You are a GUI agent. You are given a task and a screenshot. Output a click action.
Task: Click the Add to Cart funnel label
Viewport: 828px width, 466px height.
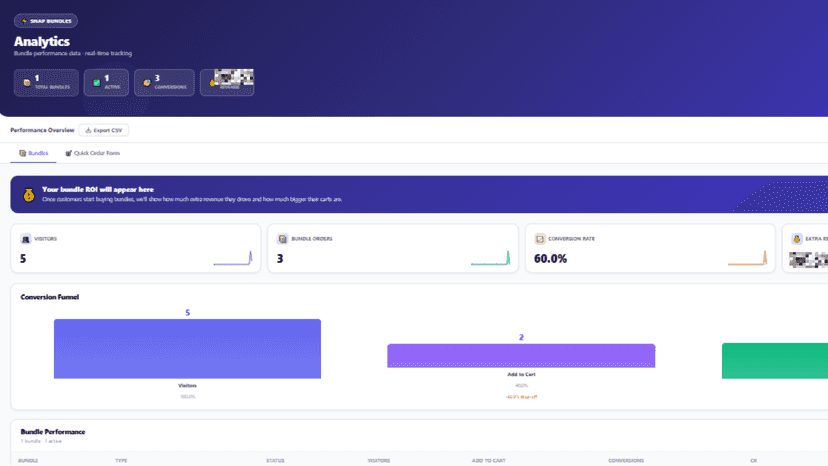click(521, 375)
